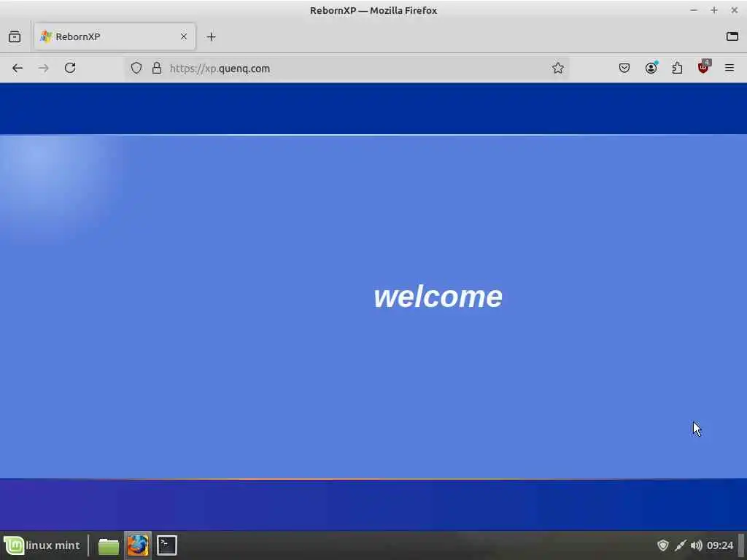Viewport: 747px width, 560px height.
Task: Open the Extensions puzzle icon
Action: [x=677, y=68]
